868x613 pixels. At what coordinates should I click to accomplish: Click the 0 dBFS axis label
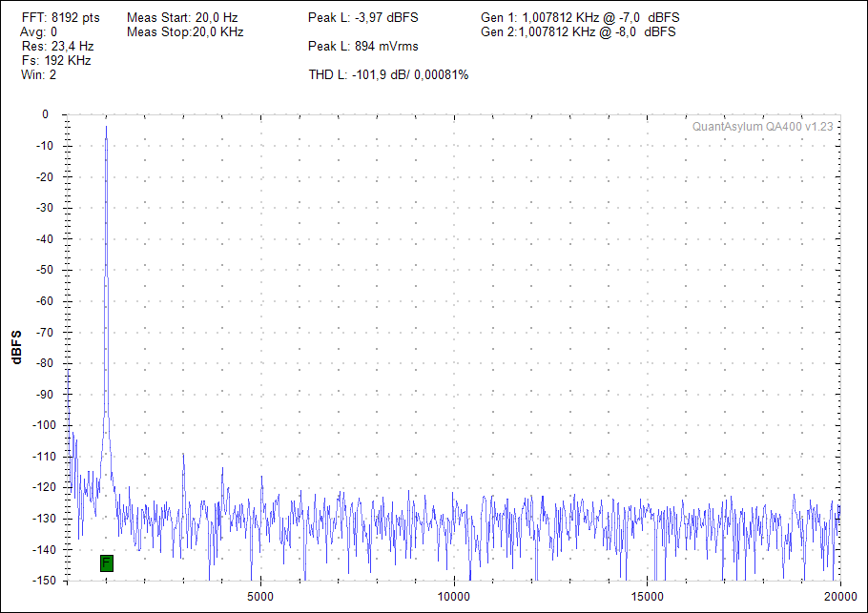click(x=46, y=114)
